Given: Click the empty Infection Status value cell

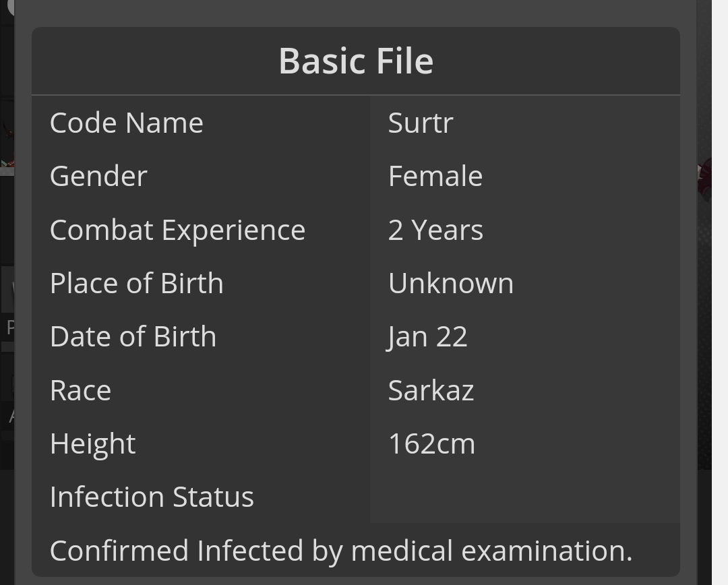Looking at the screenshot, I should [x=525, y=497].
